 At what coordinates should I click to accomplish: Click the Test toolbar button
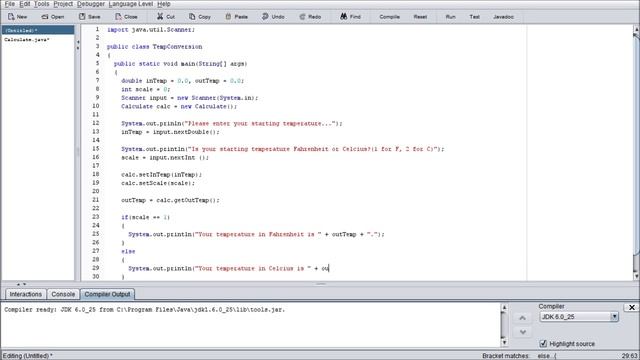(474, 17)
